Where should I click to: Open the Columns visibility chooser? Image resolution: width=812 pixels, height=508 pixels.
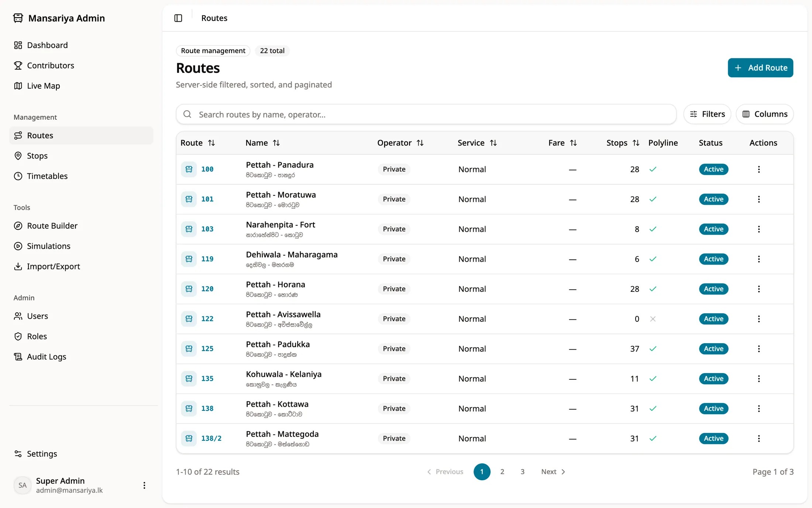tap(765, 114)
